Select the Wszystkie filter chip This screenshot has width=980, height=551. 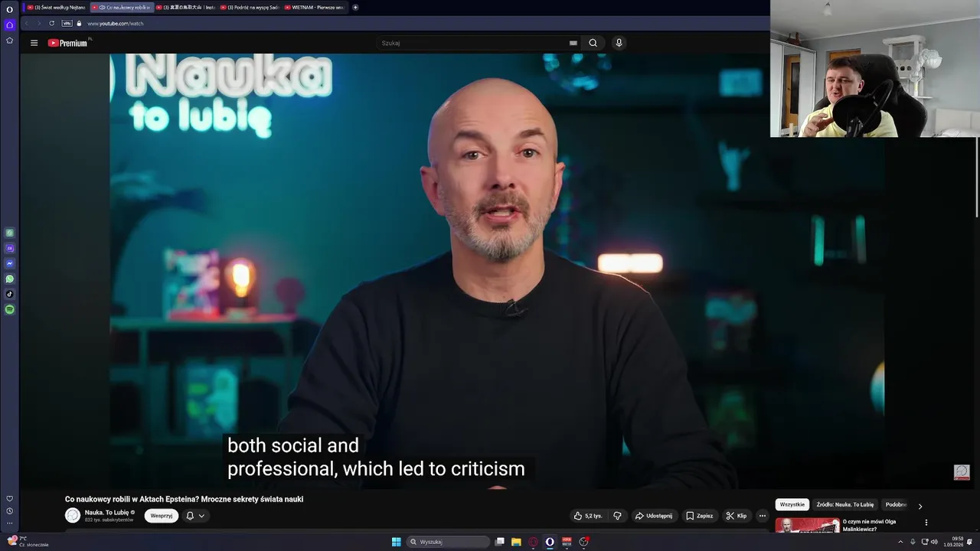[792, 505]
